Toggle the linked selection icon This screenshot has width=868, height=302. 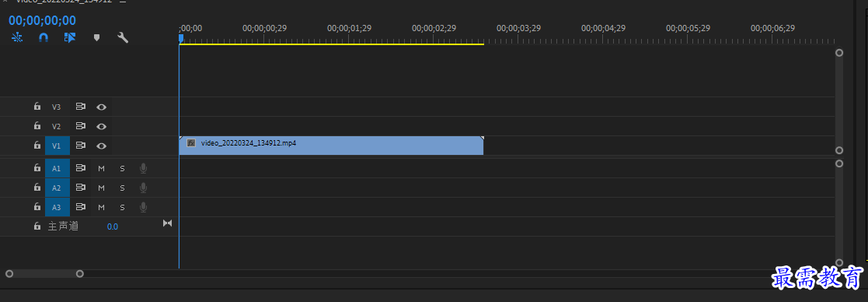coord(70,37)
